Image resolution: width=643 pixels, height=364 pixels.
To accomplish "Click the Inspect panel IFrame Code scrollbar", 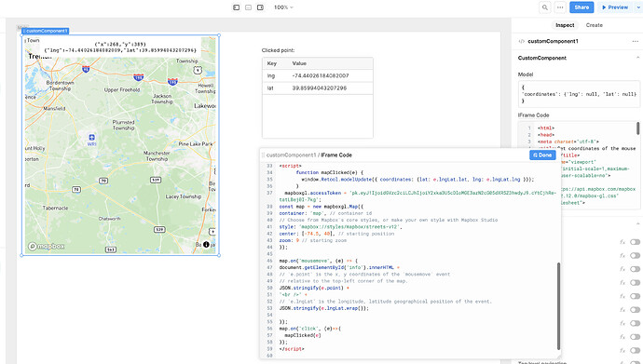I will (x=637, y=128).
